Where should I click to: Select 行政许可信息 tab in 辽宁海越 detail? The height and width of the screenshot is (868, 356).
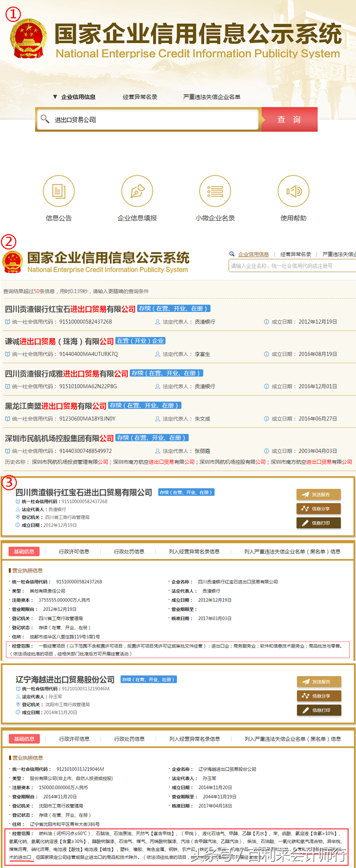pos(74,739)
